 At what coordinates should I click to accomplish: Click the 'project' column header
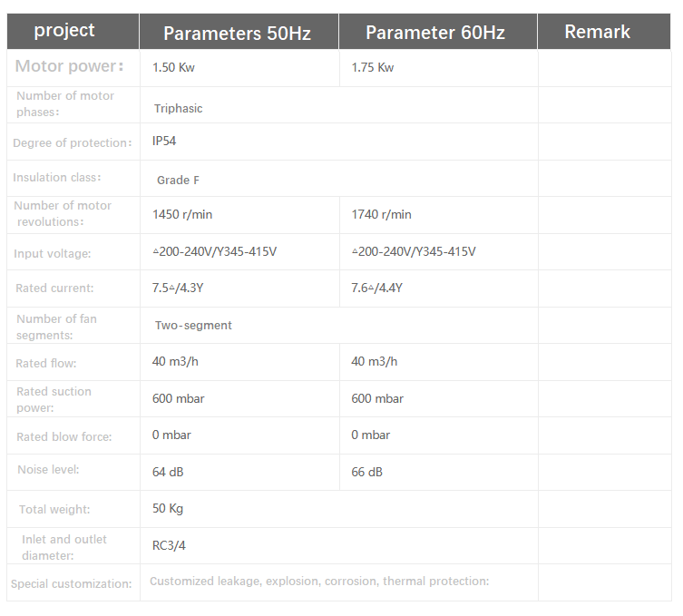coord(64,31)
